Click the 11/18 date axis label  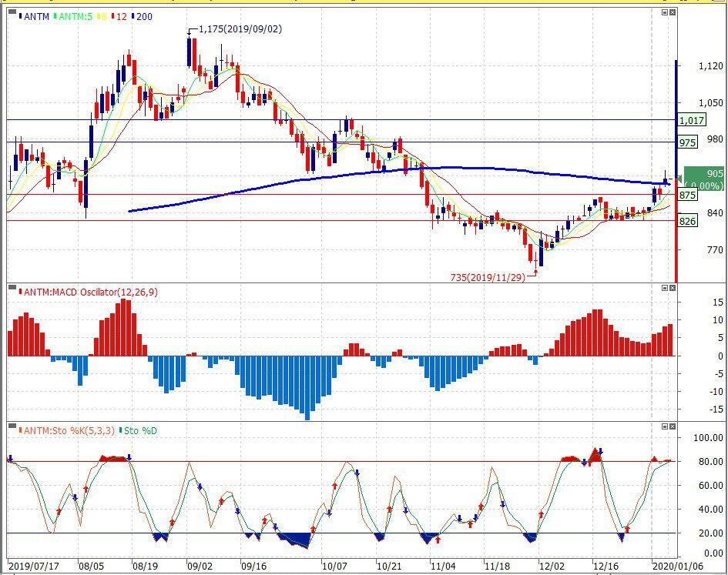(x=497, y=567)
